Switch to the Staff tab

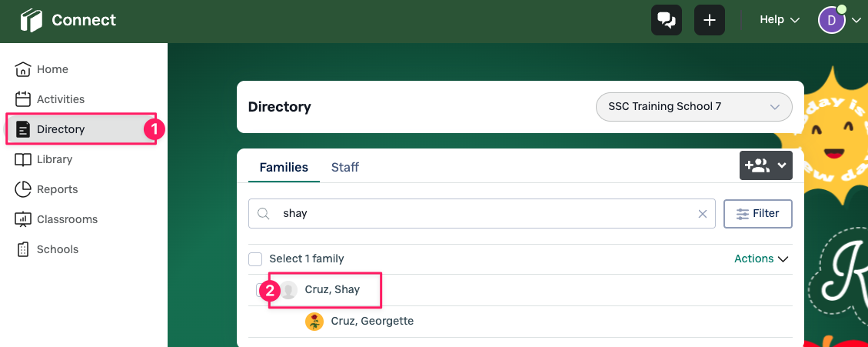344,167
